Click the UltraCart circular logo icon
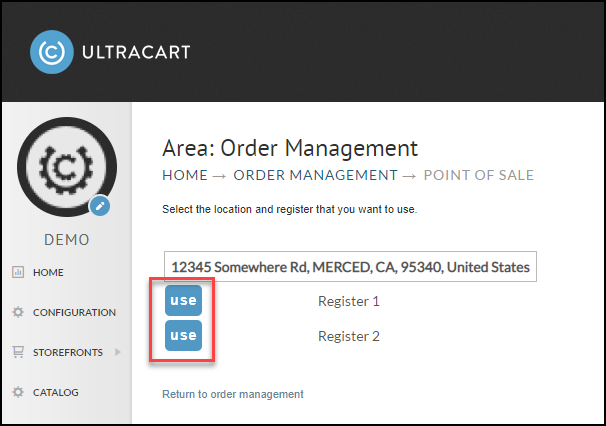 [x=52, y=52]
